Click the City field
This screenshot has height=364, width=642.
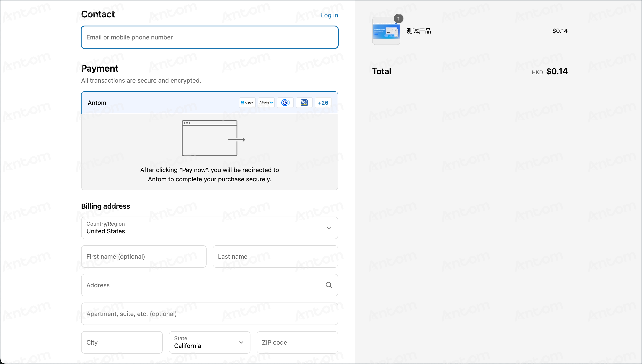point(122,342)
